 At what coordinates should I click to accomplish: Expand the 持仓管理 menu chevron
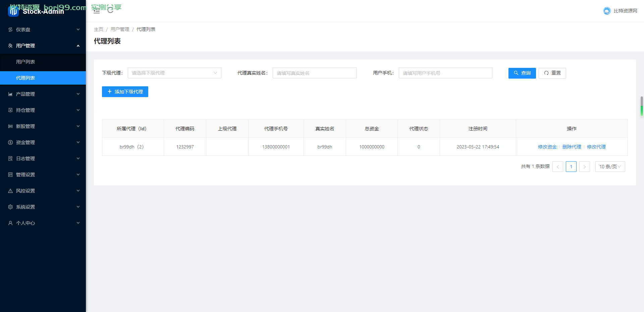[78, 110]
